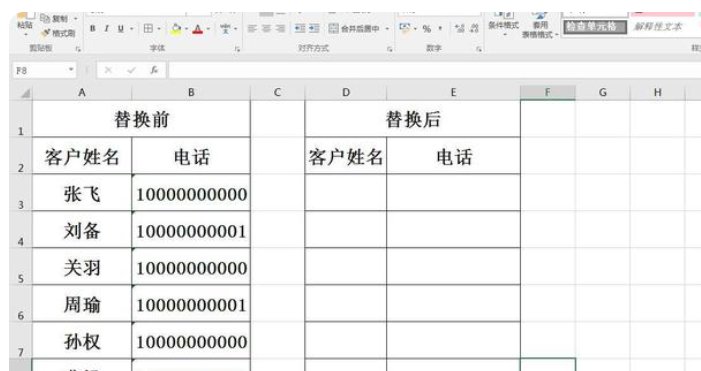Screen dimensions: 701x371
Task: Open Insert Function fx dialog
Action: pyautogui.click(x=154, y=70)
